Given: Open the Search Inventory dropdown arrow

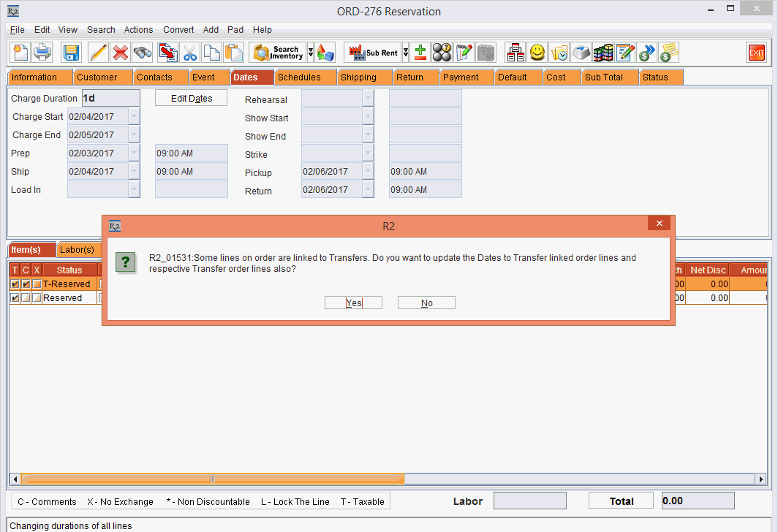Looking at the screenshot, I should pos(311,53).
